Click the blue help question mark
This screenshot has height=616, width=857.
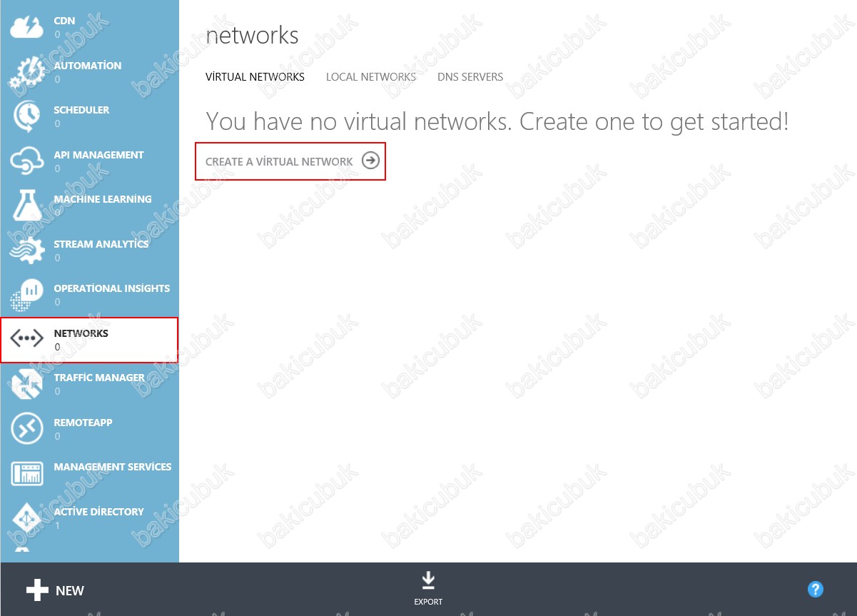click(x=815, y=589)
